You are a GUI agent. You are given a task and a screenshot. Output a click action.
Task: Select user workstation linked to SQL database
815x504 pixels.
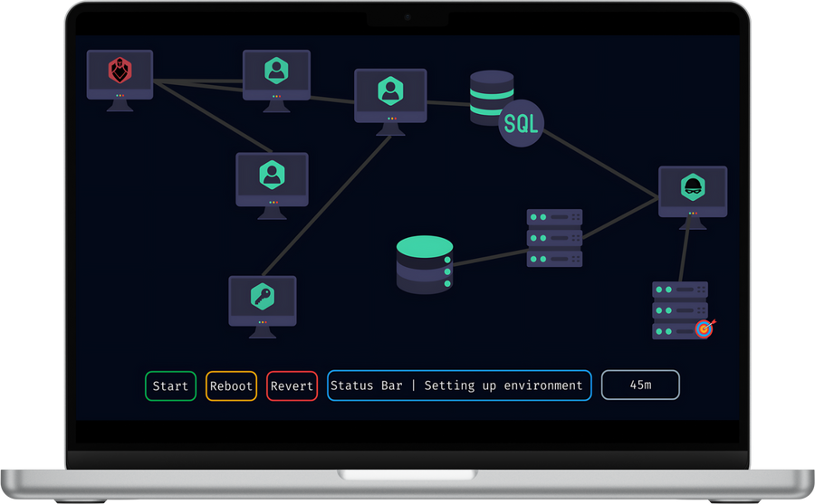point(390,95)
